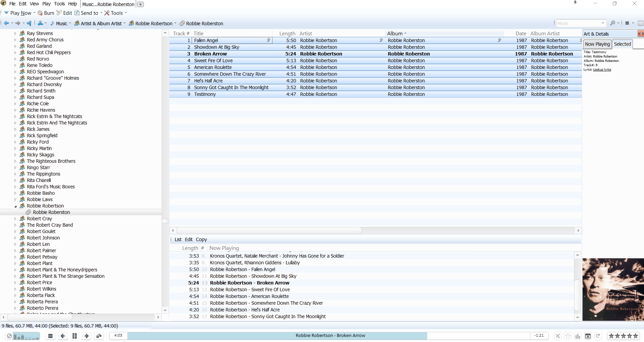The height and width of the screenshot is (342, 644).
Task: Toggle shuffle playback mode
Action: (x=558, y=336)
